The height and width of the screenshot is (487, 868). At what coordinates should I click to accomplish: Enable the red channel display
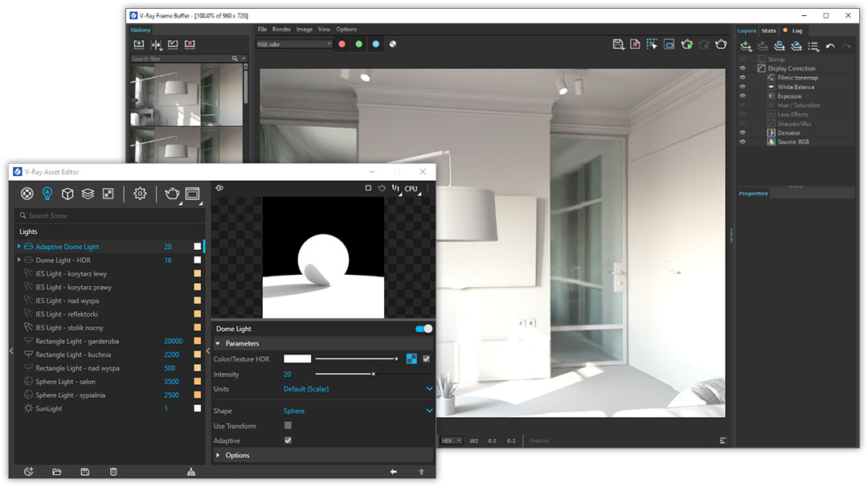pyautogui.click(x=342, y=44)
